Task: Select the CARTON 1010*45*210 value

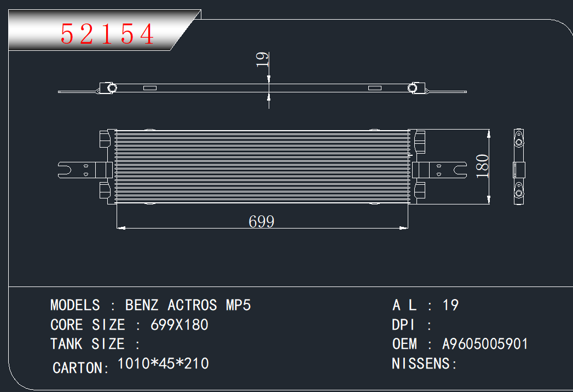Action: point(163,364)
